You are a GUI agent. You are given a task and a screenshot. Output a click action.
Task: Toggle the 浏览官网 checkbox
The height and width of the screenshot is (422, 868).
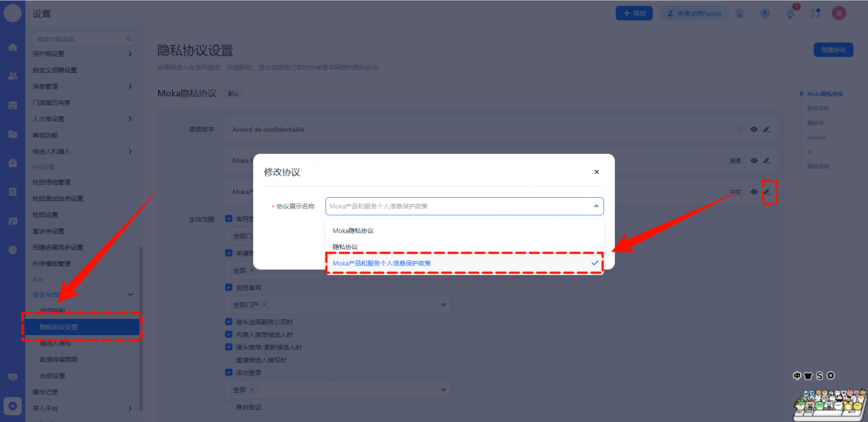(x=229, y=287)
